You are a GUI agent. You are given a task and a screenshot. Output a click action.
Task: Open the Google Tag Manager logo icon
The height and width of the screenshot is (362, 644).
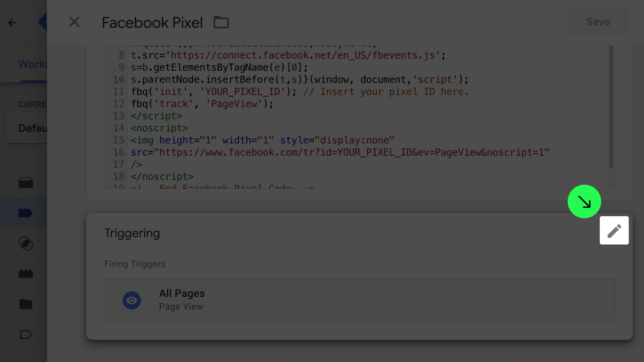(44, 22)
